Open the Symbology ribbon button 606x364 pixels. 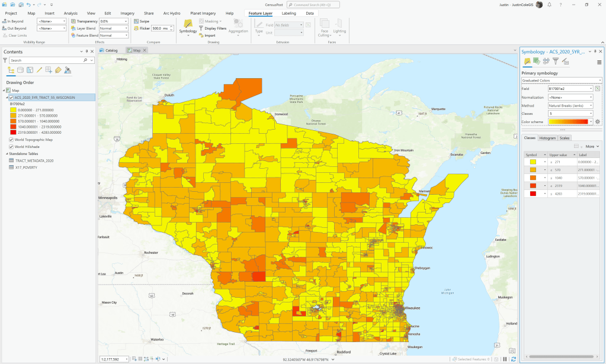point(188,27)
